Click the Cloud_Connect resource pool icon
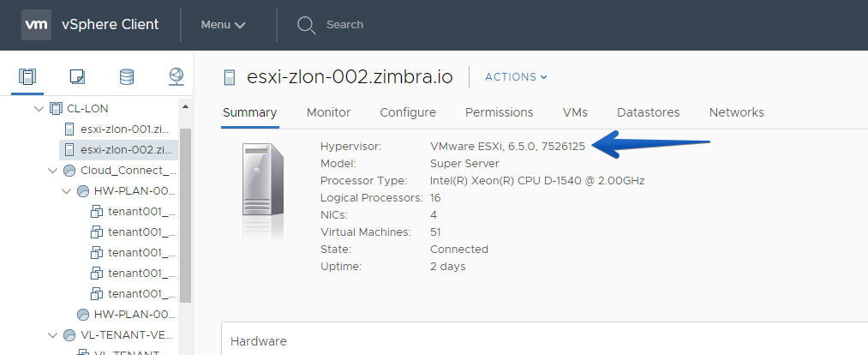Viewport: 868px width, 355px height. point(69,170)
